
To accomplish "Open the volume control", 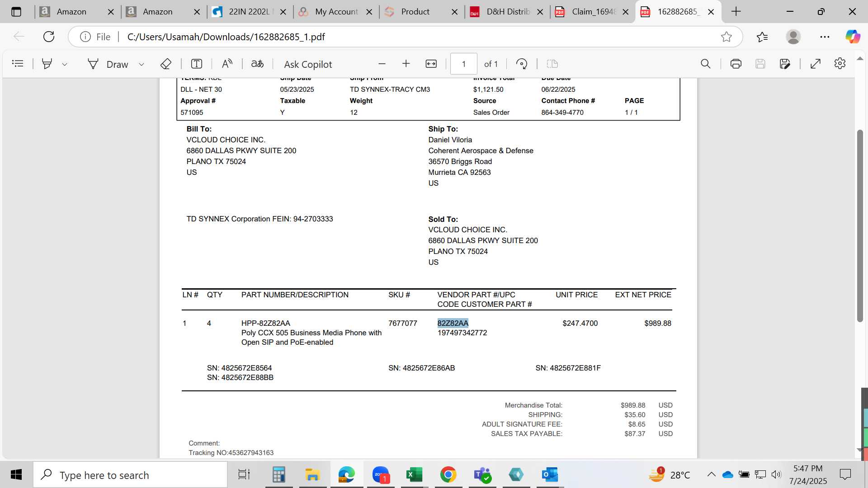I will (776, 474).
